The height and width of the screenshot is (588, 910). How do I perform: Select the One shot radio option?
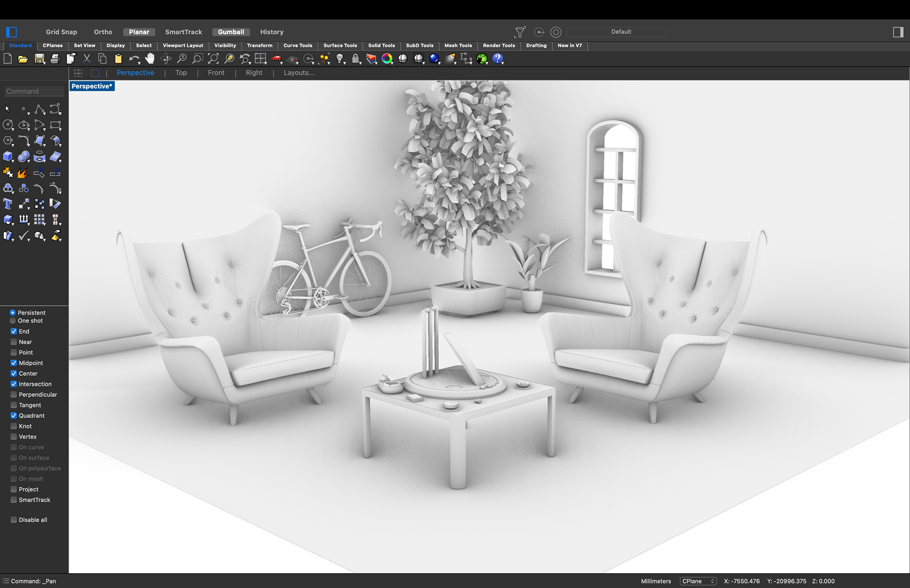(x=13, y=321)
